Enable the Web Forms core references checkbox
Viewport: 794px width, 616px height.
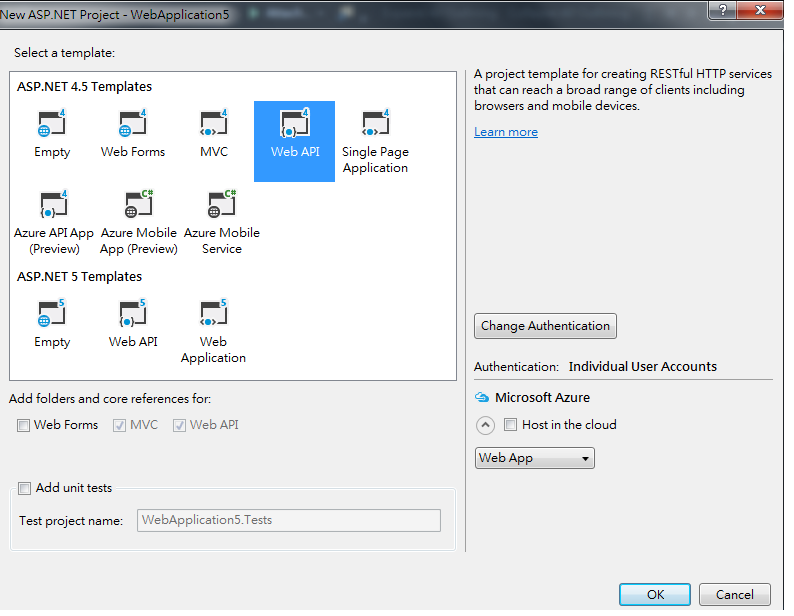[23, 425]
